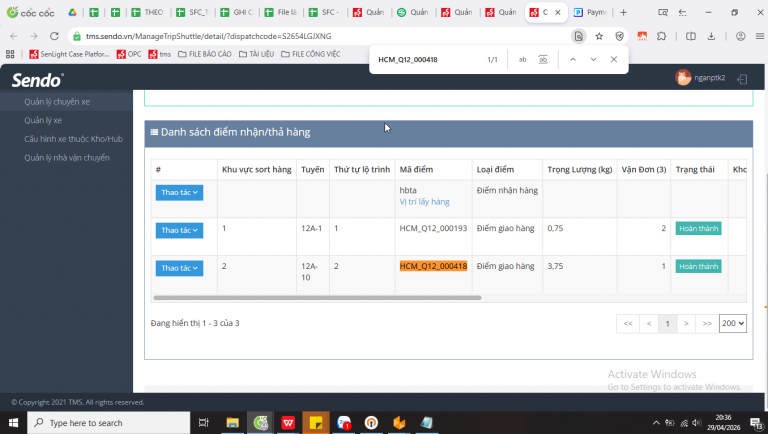Open Quản lý chuyến xe in sidebar
This screenshot has width=768, height=434.
[57, 102]
